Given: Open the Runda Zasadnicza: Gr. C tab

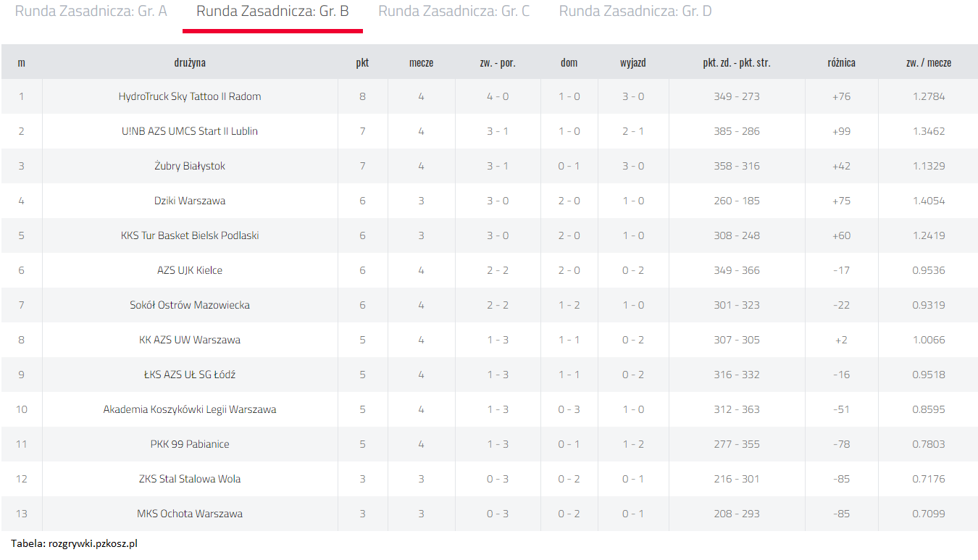Looking at the screenshot, I should point(454,12).
